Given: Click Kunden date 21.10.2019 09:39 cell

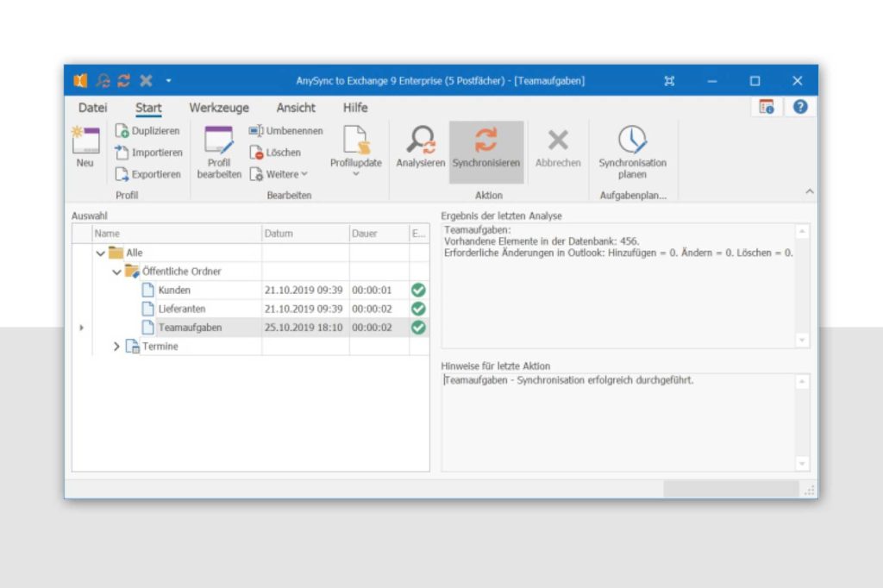Looking at the screenshot, I should [x=304, y=290].
